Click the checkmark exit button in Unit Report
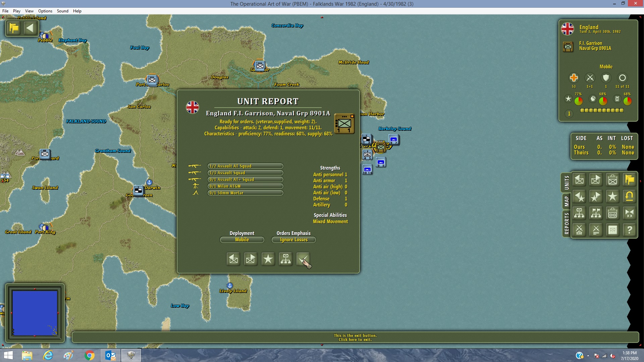Viewport: 644px width, 362px height. click(x=303, y=259)
